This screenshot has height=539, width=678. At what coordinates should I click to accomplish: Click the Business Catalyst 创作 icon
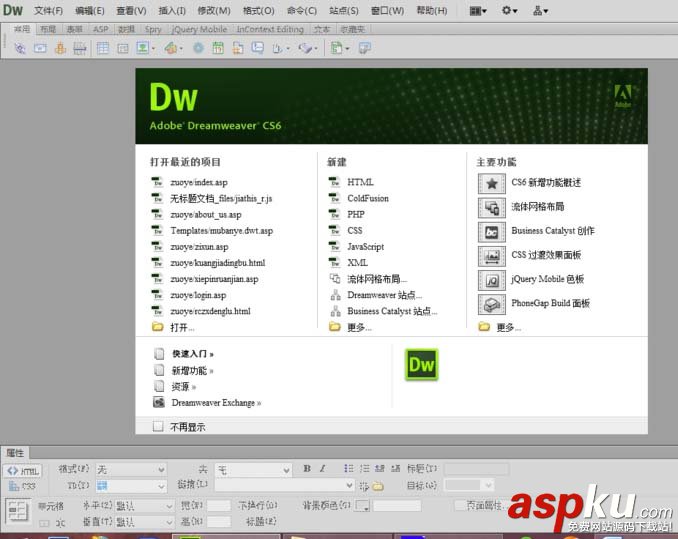(492, 232)
